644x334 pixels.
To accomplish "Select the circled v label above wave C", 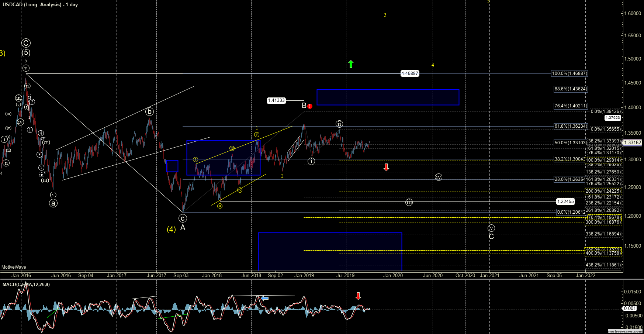I will [x=491, y=228].
